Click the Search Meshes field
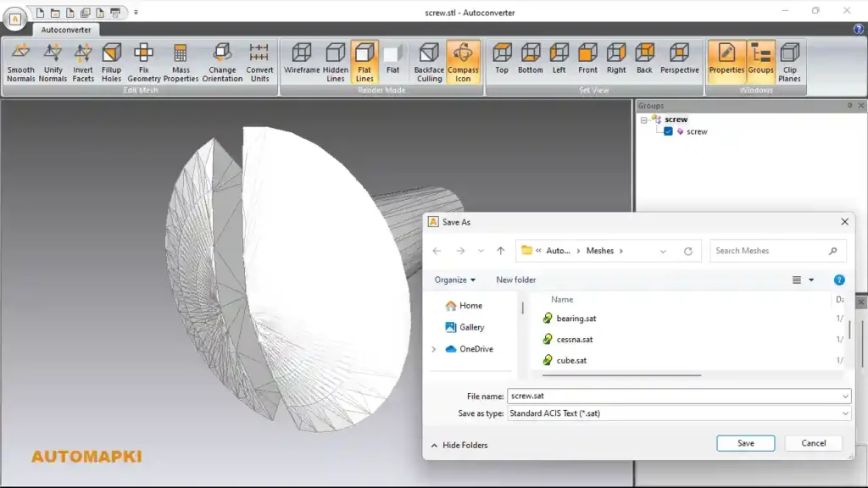This screenshot has width=868, height=488. (x=777, y=251)
